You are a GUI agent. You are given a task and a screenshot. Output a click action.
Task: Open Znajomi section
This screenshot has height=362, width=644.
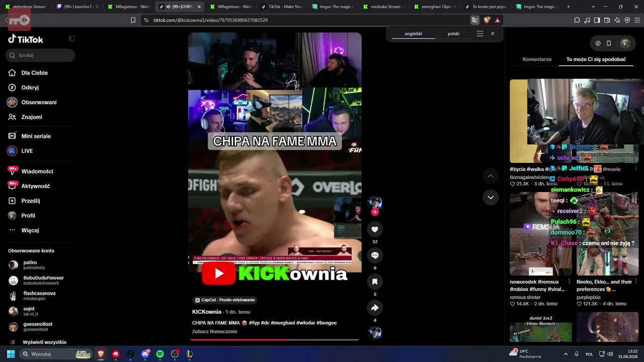(31, 117)
